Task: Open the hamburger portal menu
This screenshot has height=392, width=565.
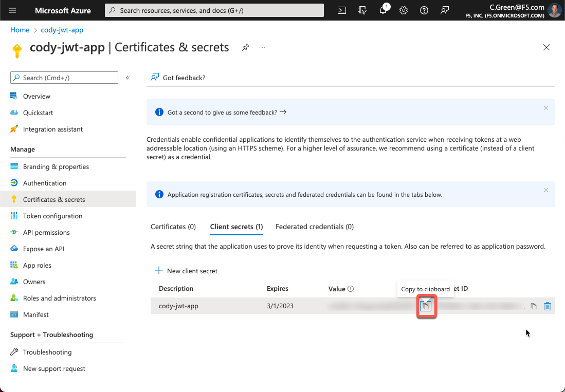Action: point(13,10)
